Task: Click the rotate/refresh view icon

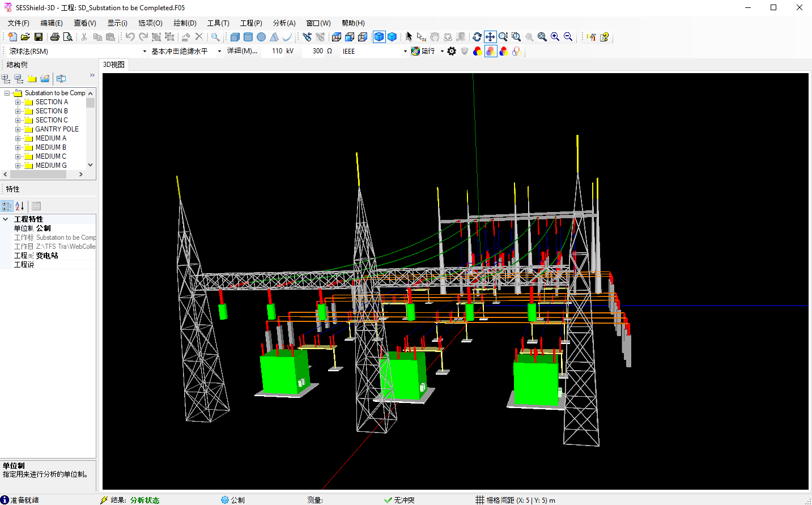Action: tap(477, 37)
